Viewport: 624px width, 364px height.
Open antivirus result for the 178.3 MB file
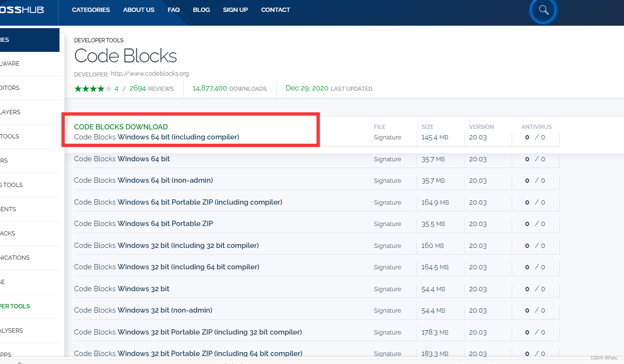pos(535,333)
